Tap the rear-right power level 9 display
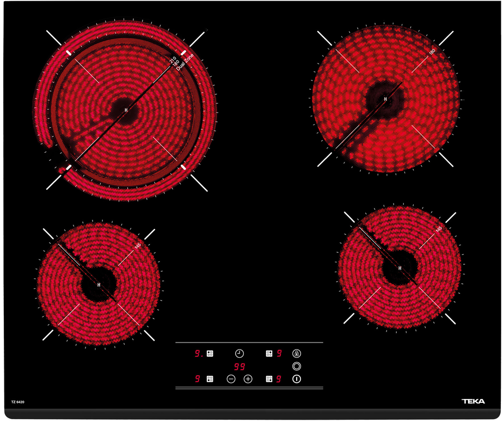 279,353
